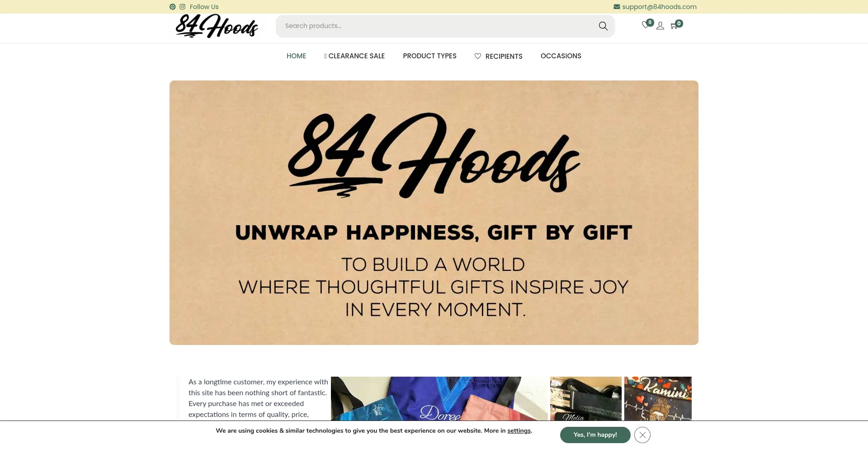Click the search magnifier icon
The height and width of the screenshot is (449, 868).
click(x=603, y=26)
